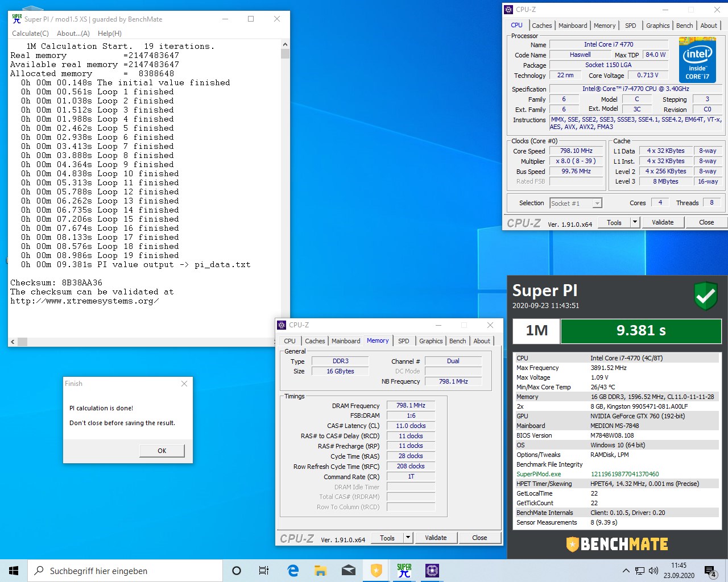Switch to Mainboard tab in lower CPU-Z

(x=346, y=341)
